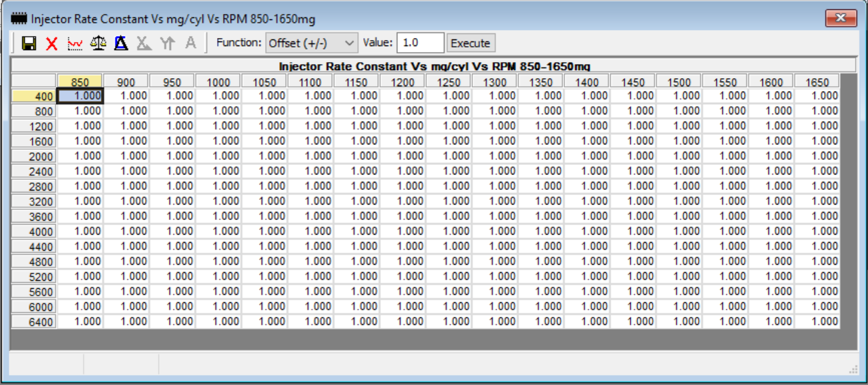The image size is (868, 385).
Task: Select the 1050 column header
Action: point(264,82)
